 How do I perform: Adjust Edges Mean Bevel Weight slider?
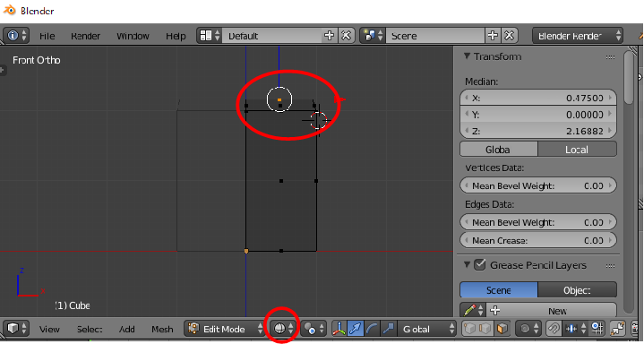538,222
